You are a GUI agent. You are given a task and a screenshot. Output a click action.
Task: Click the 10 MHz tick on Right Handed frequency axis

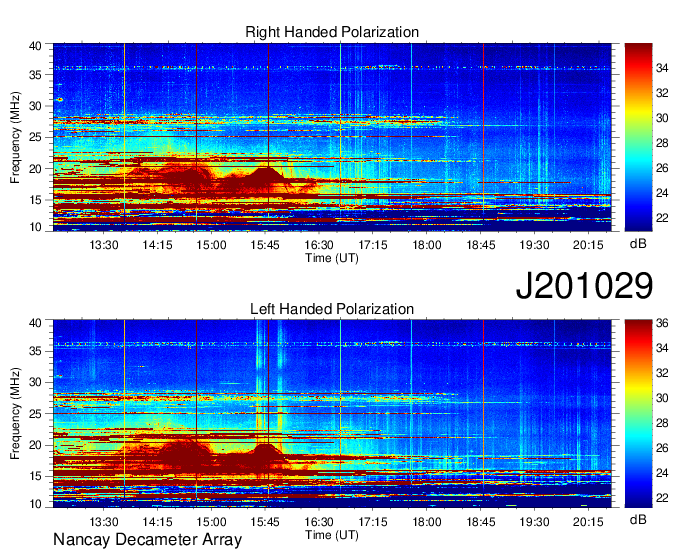pyautogui.click(x=35, y=227)
